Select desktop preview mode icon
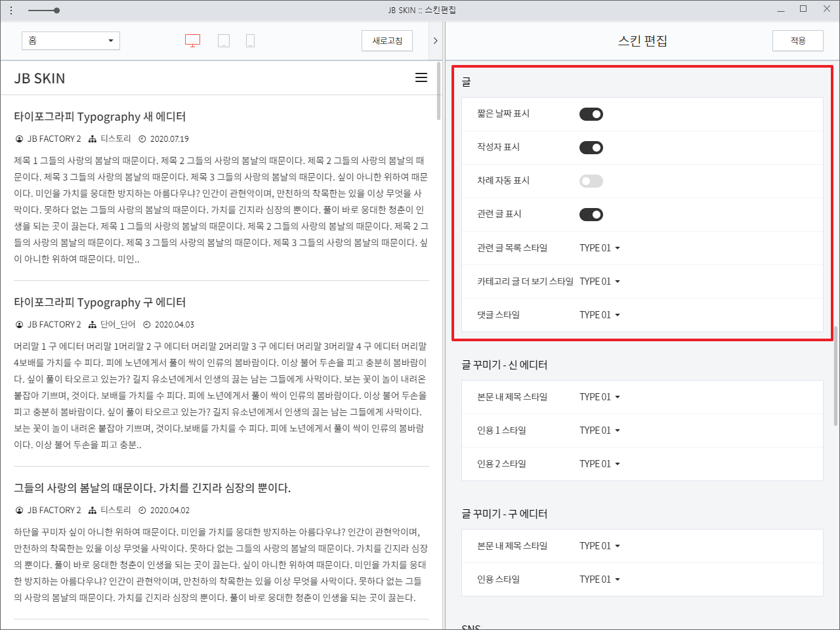The height and width of the screenshot is (630, 840). 192,41
